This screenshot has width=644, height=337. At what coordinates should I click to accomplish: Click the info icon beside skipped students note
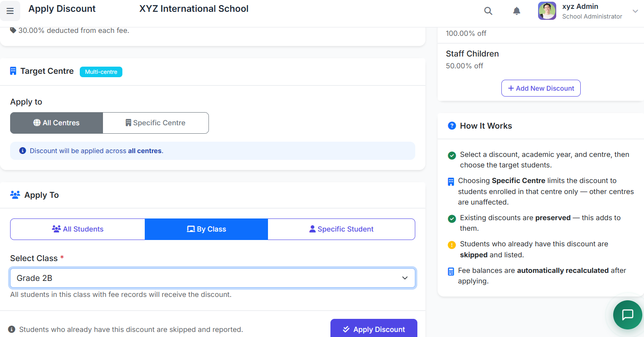(12, 329)
